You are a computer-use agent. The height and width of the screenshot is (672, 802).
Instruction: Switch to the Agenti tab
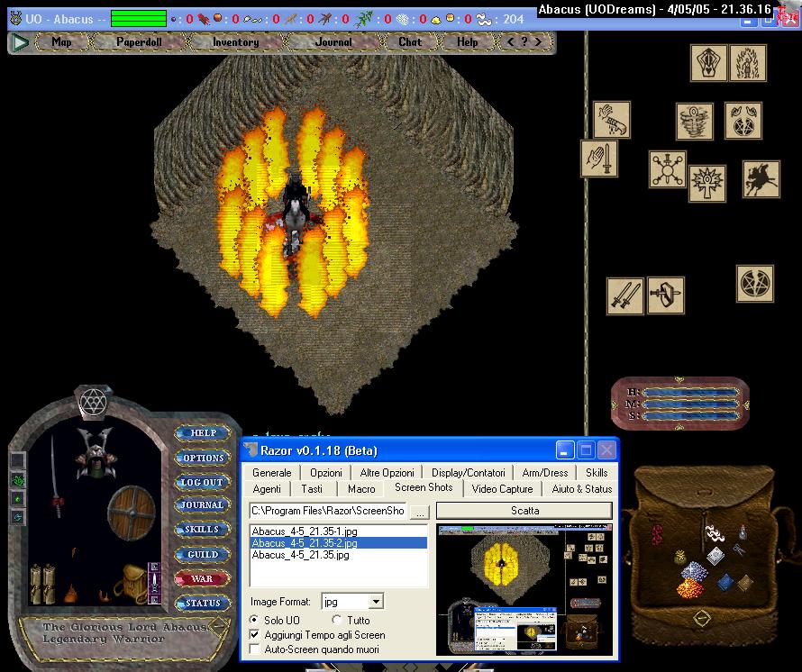(267, 489)
